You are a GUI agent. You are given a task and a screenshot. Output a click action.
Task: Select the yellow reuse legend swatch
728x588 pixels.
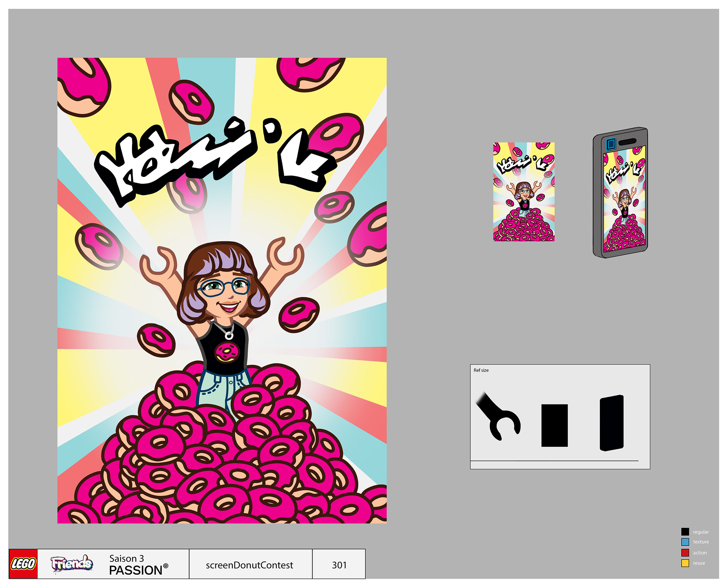point(685,563)
